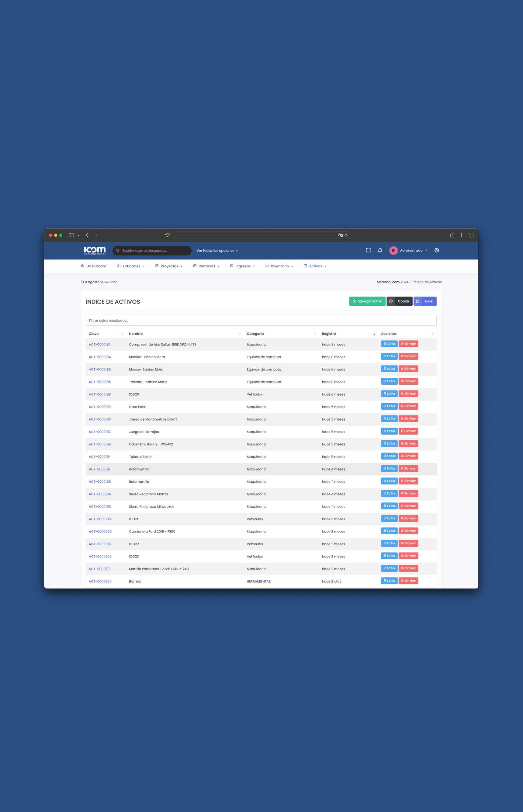Click the browser share icon
The image size is (523, 812).
pyautogui.click(x=452, y=235)
